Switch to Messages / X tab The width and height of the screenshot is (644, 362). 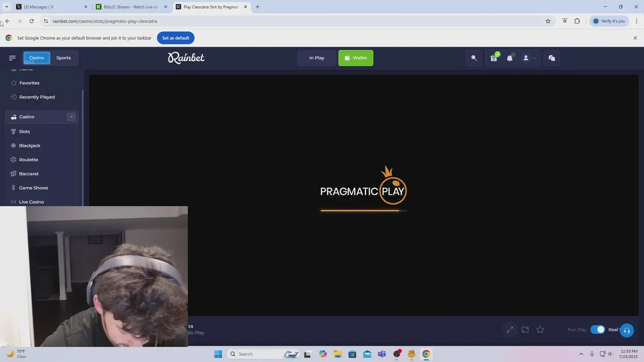(50, 7)
